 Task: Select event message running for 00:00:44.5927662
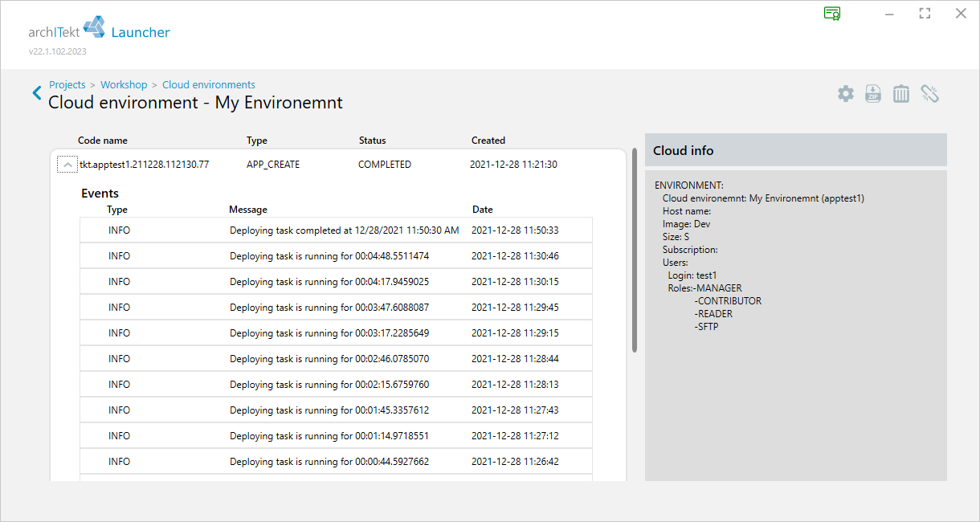(x=329, y=462)
